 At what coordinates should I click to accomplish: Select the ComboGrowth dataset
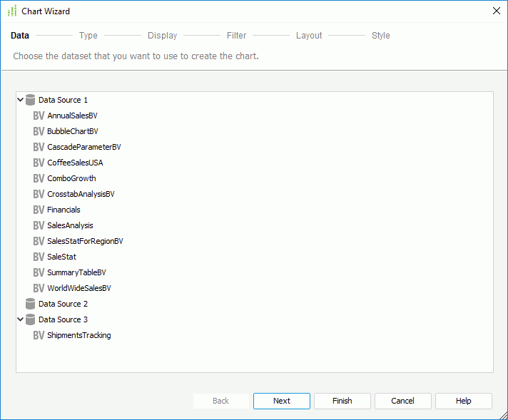pos(71,178)
